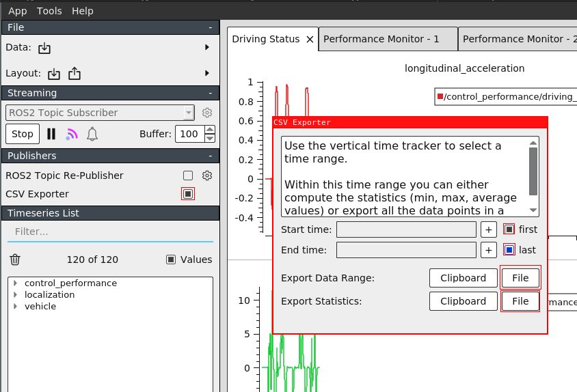Open the Tools menu
Image resolution: width=577 pixels, height=392 pixels.
(49, 11)
